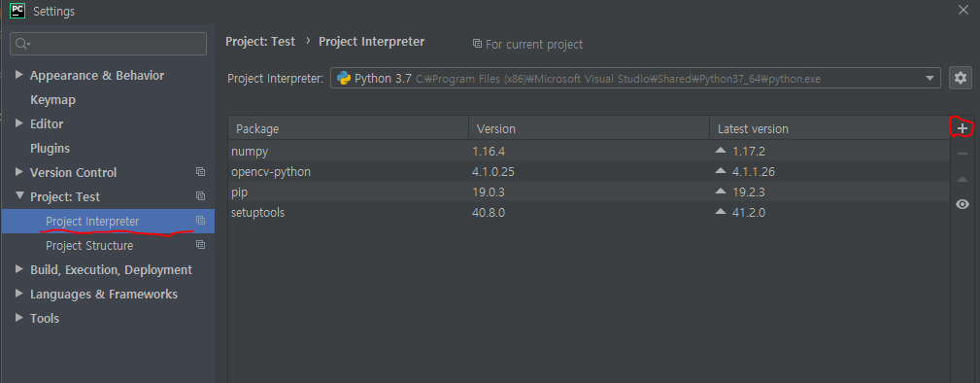Select the numpy package row
The image size is (980, 383).
pos(589,151)
